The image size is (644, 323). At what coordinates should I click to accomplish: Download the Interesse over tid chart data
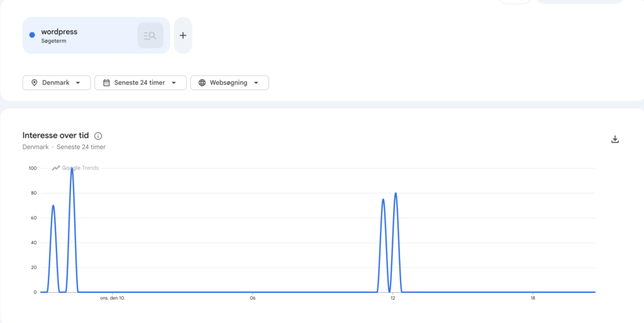point(615,139)
